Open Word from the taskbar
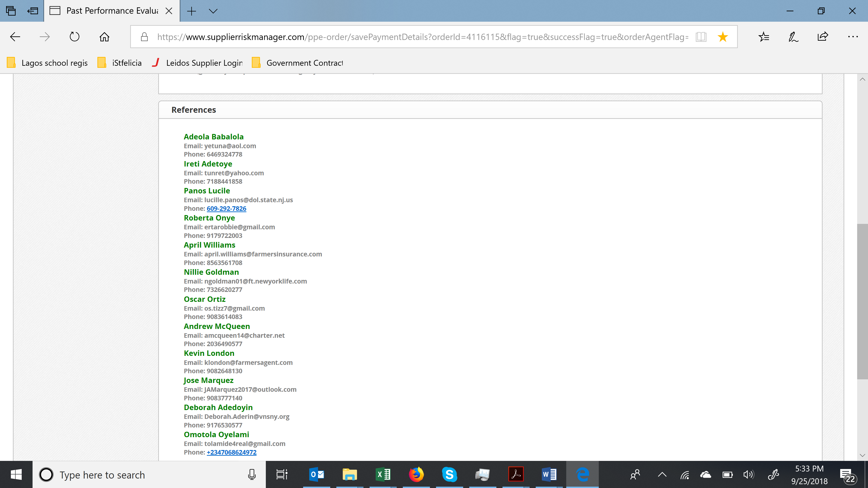868x488 pixels. [x=549, y=474]
